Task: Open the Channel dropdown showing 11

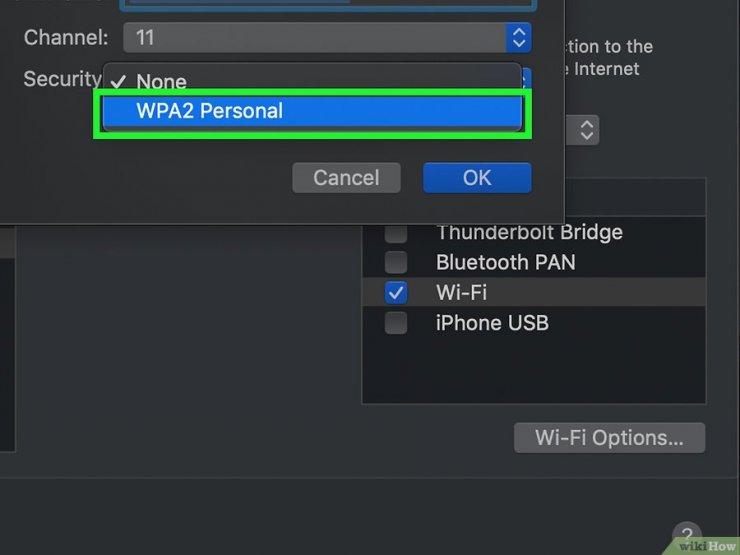Action: [x=327, y=38]
